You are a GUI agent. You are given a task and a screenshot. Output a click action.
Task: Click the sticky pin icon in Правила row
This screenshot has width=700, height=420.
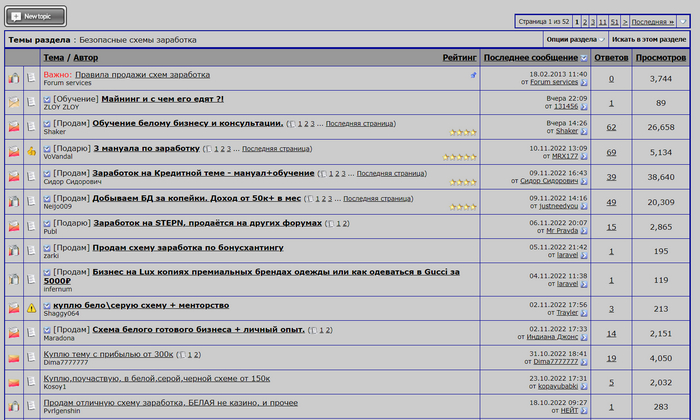click(474, 75)
